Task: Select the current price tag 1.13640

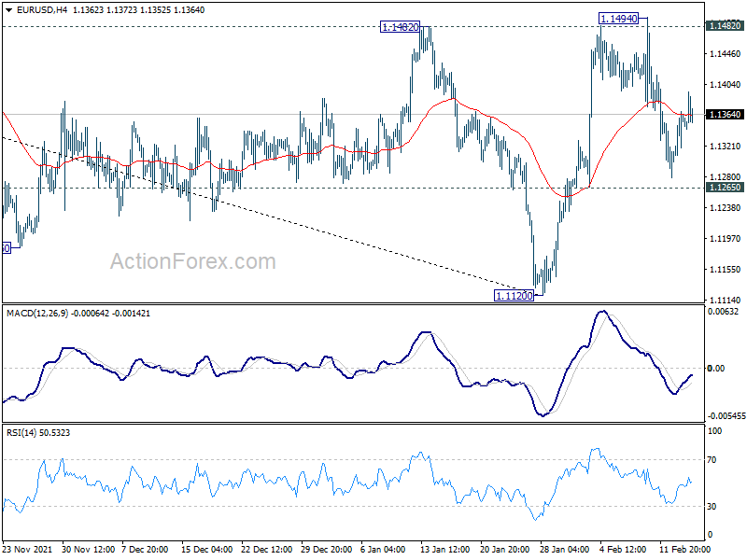Action: 726,114
